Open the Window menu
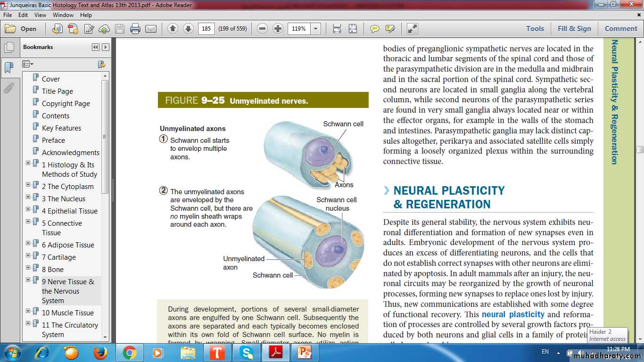 (x=63, y=15)
